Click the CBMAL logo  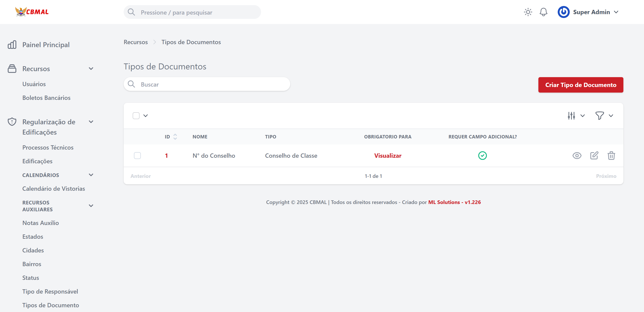pyautogui.click(x=32, y=12)
